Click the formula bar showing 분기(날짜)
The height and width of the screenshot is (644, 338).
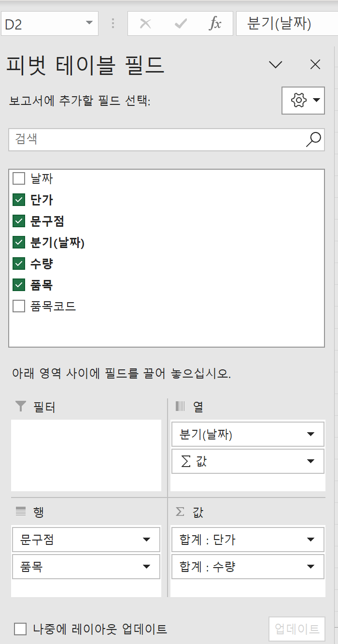(285, 24)
